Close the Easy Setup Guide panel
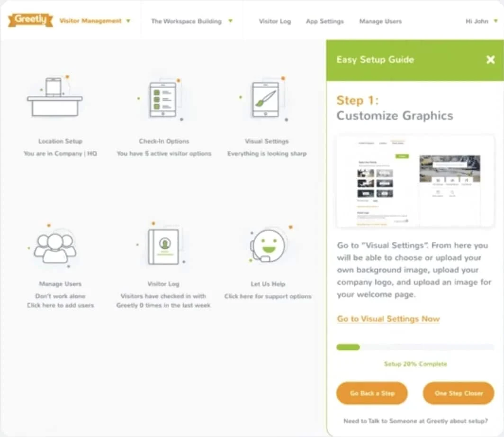 tap(490, 60)
